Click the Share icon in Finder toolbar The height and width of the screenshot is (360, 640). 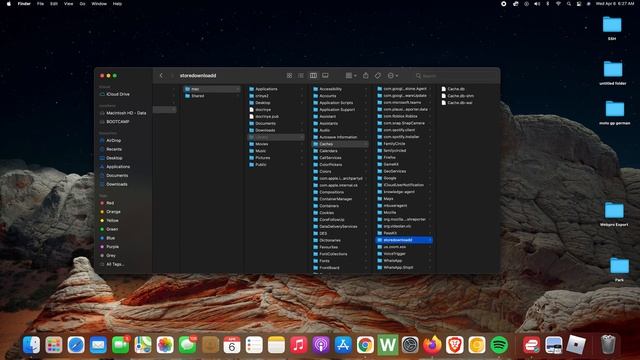366,76
